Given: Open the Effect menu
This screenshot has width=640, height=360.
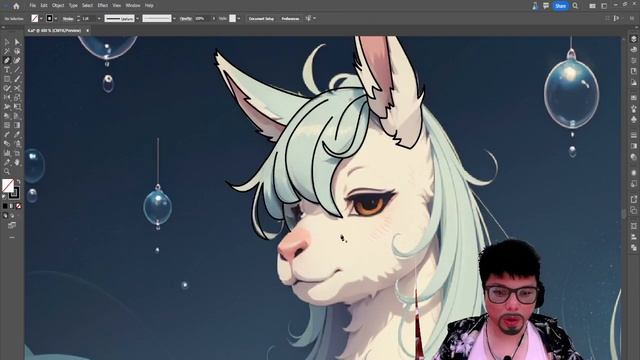Looking at the screenshot, I should (x=102, y=6).
